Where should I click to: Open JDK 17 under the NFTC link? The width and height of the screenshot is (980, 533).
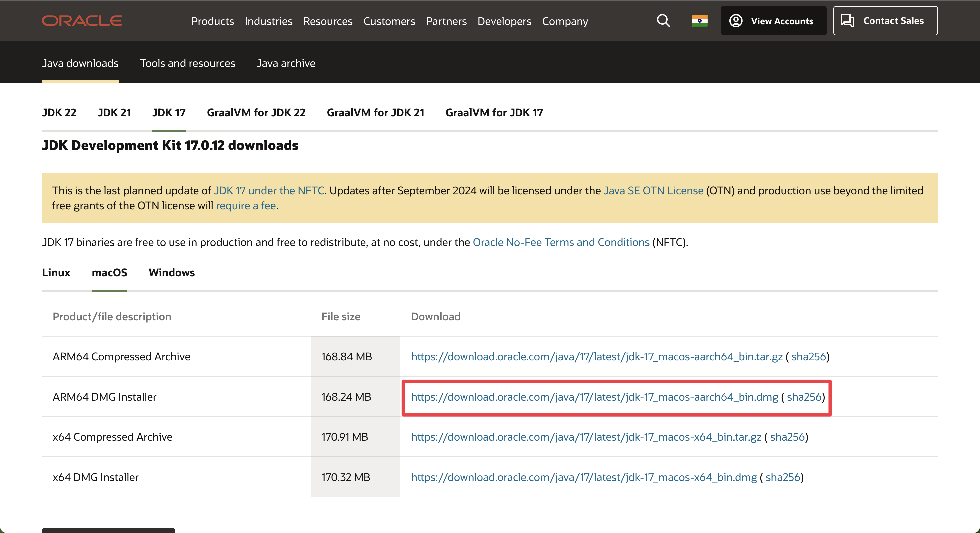pos(269,191)
